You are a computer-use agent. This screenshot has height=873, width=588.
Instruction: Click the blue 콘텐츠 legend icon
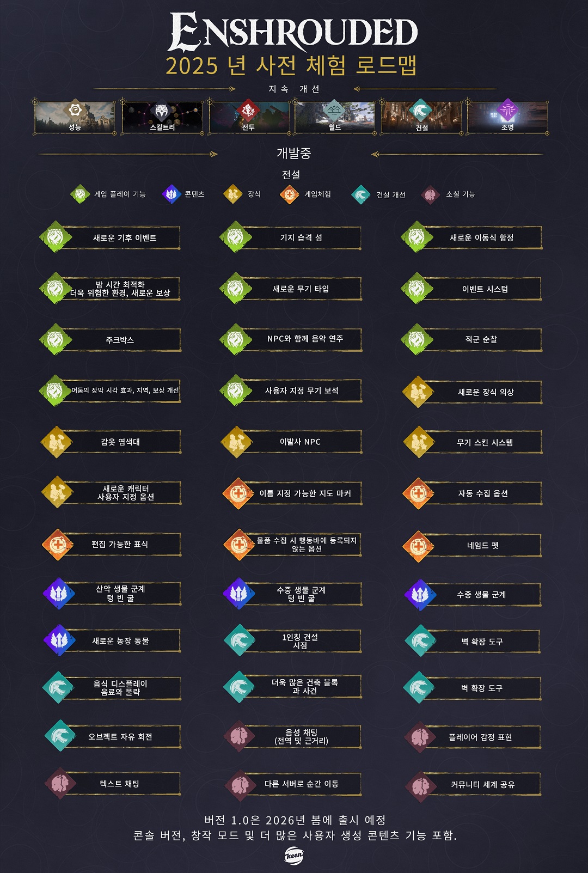click(171, 194)
